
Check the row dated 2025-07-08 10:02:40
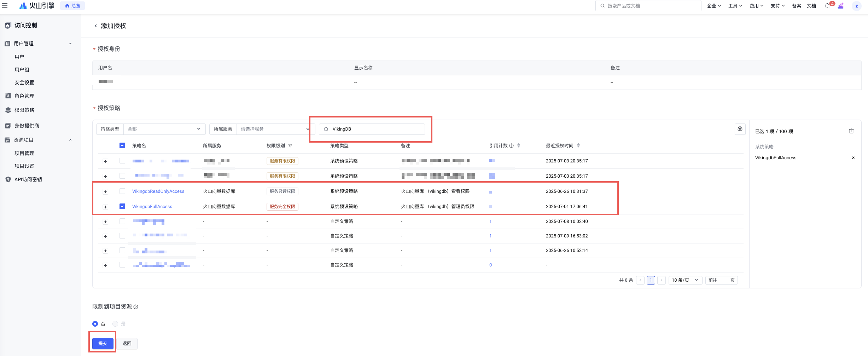122,221
